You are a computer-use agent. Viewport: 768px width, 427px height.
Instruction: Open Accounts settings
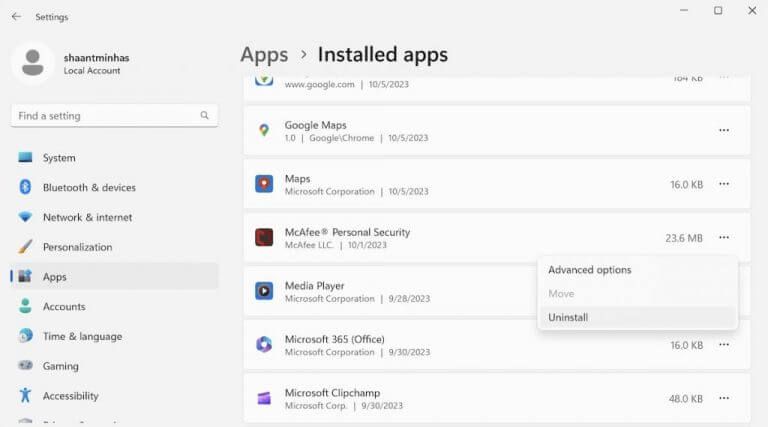pos(114,307)
